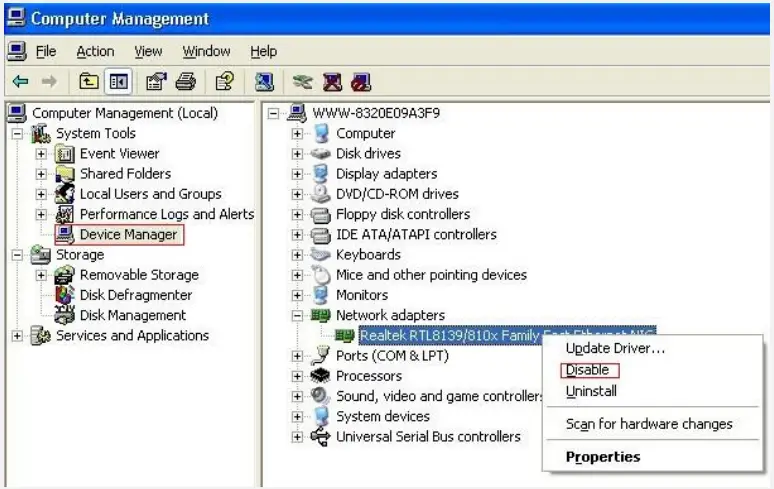Click the Event Viewer icon in the tree

65,154
